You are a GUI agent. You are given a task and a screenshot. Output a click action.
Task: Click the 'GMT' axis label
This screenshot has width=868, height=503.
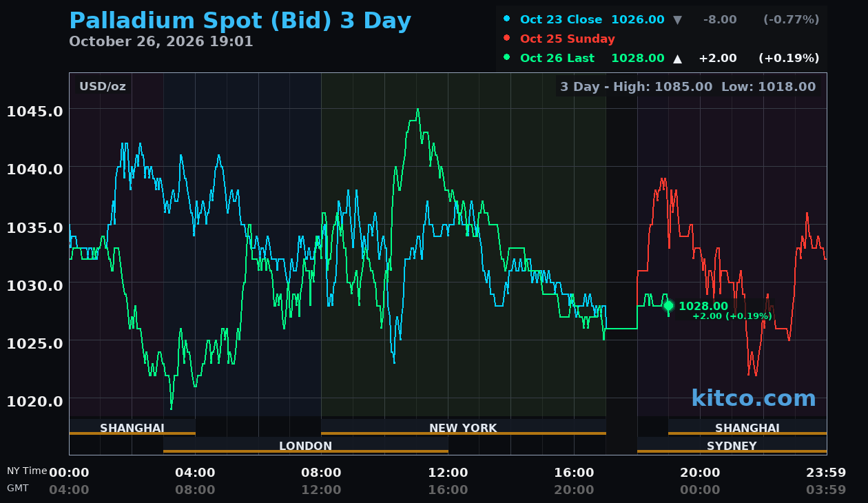click(x=18, y=488)
